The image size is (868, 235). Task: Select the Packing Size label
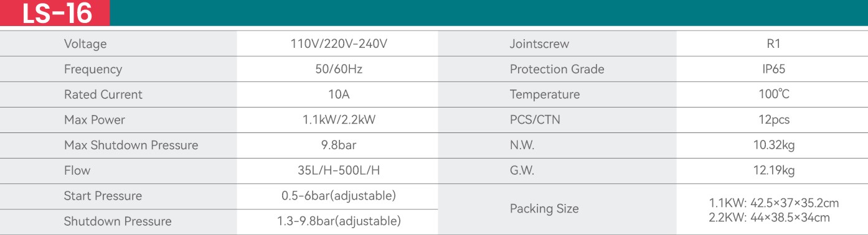point(544,209)
